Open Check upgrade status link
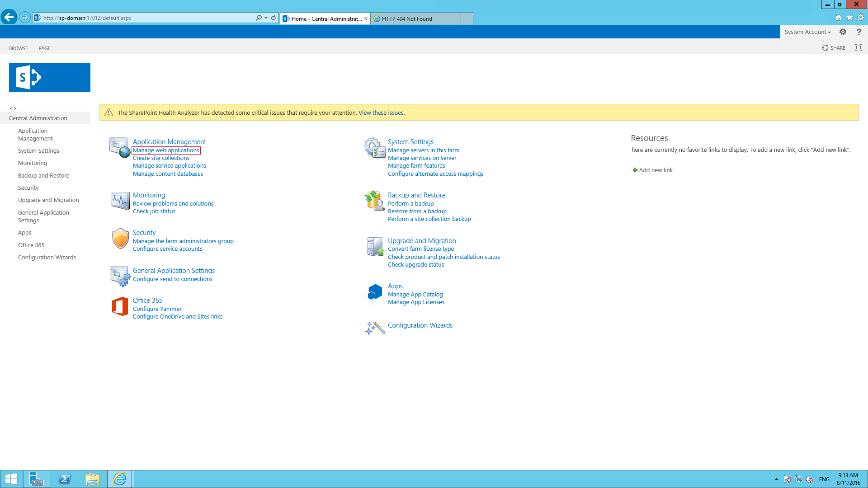This screenshot has height=488, width=868. [416, 265]
